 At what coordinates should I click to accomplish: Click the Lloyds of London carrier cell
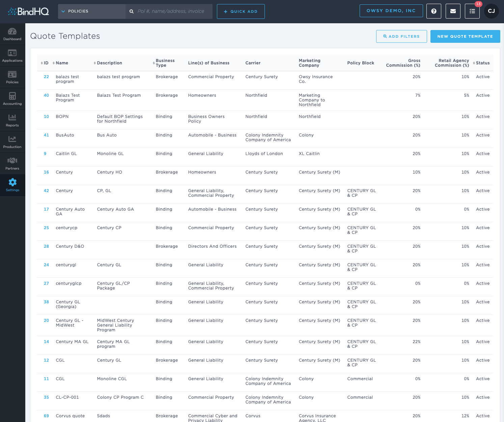tap(264, 154)
